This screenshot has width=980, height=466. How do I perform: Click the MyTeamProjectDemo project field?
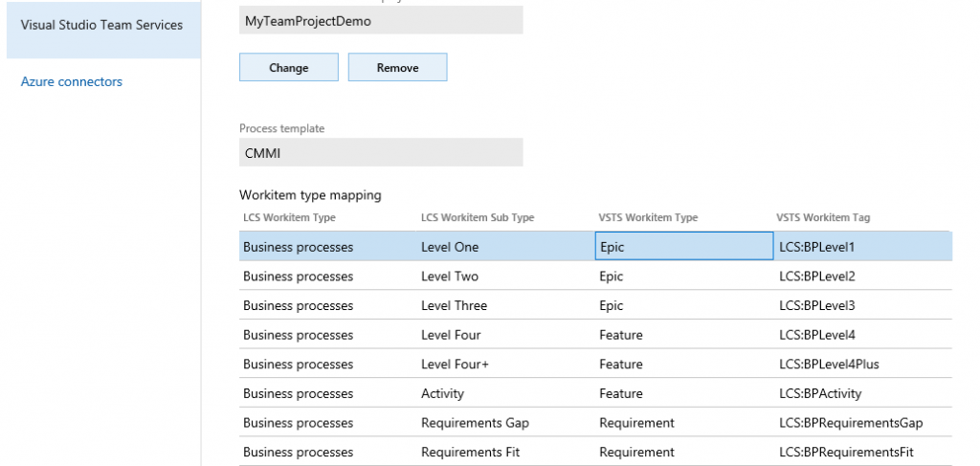(x=380, y=21)
